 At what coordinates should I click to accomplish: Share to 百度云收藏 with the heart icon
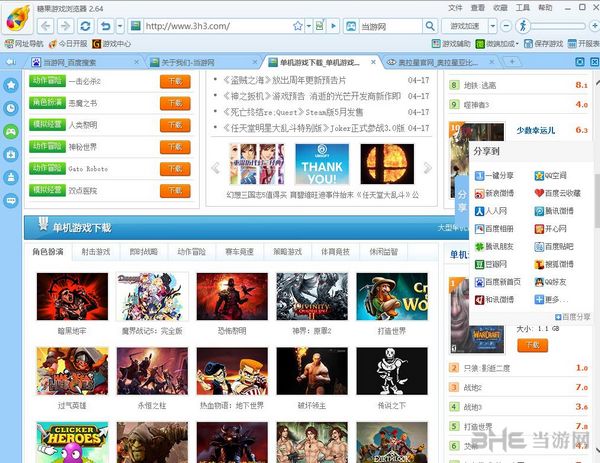tap(558, 193)
